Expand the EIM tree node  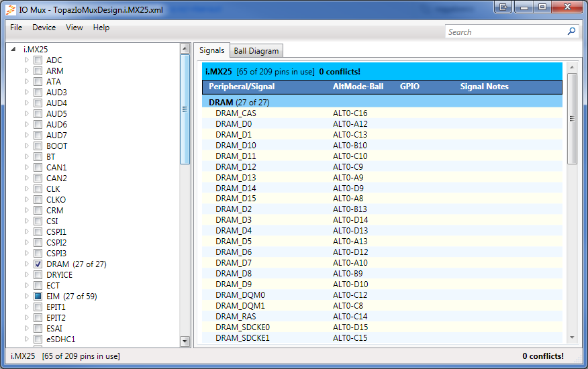pyautogui.click(x=27, y=297)
